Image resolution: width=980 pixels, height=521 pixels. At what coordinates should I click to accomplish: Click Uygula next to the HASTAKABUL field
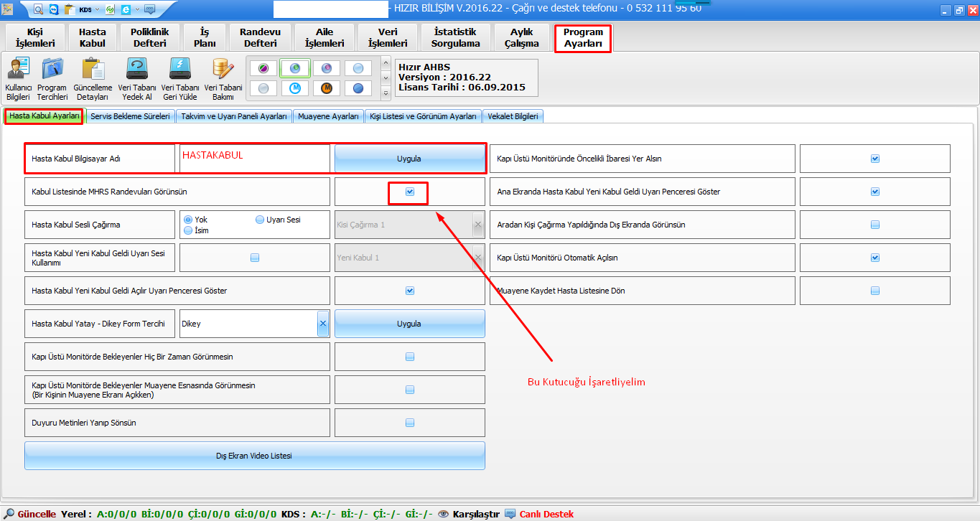[409, 159]
